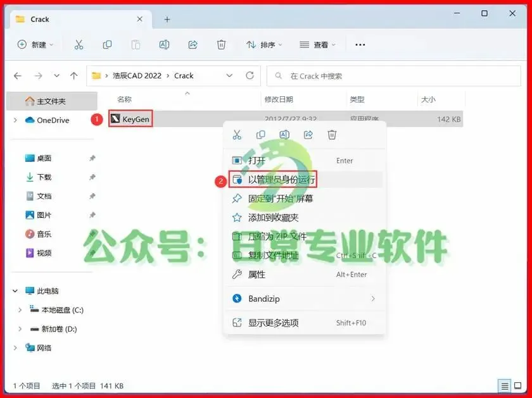Switch to details view layout icon
The height and width of the screenshot is (398, 532).
(x=505, y=385)
